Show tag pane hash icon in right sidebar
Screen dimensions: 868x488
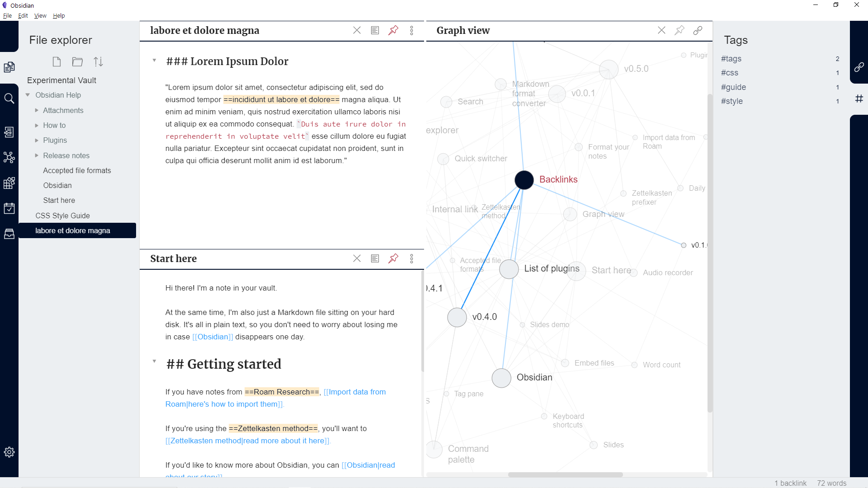(859, 99)
